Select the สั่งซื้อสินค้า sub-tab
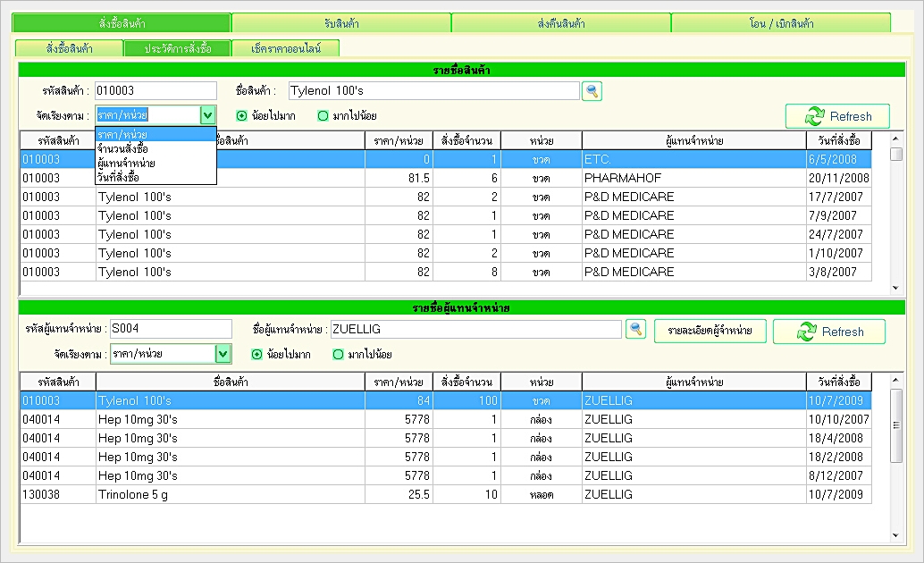 [x=70, y=48]
